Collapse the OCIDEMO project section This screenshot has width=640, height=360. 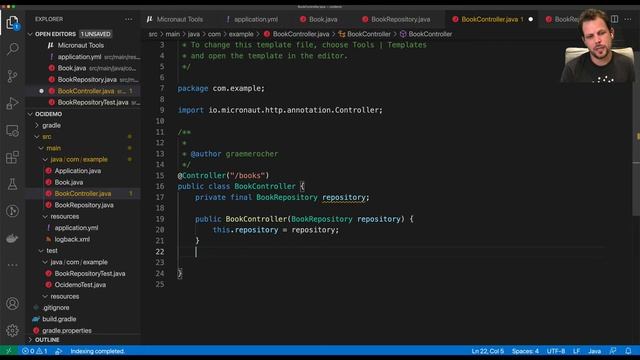[x=30, y=114]
